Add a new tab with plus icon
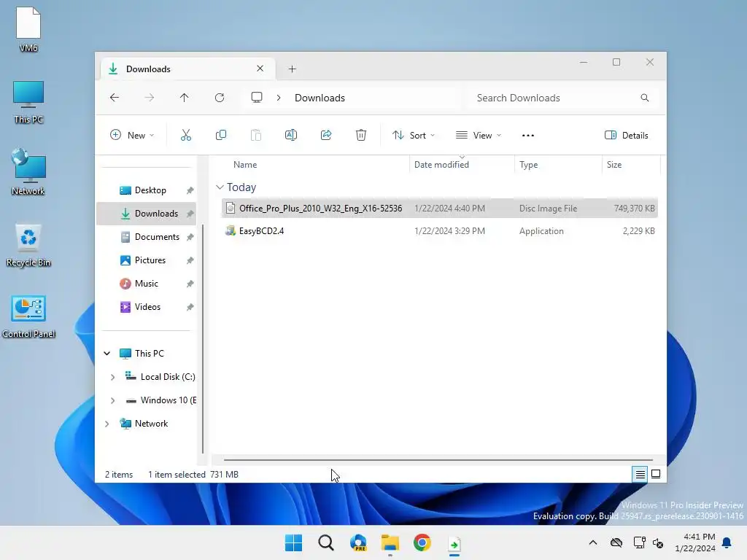 tap(292, 69)
